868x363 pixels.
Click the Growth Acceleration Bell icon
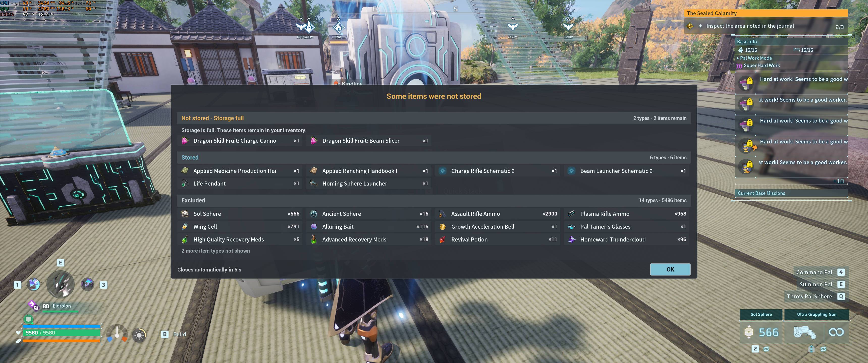[x=442, y=227]
